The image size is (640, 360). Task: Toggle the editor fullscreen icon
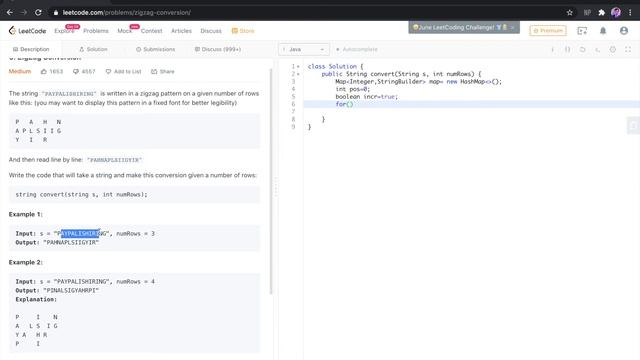[x=628, y=49]
